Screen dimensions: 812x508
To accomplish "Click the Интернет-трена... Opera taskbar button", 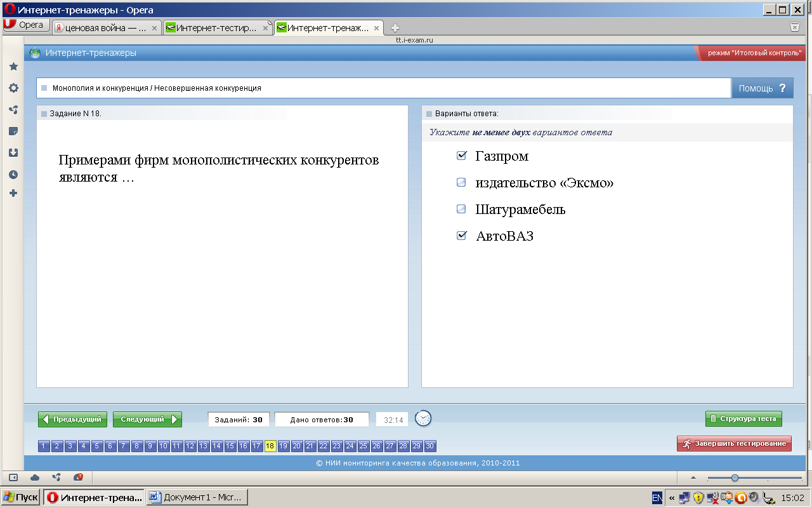I will [94, 497].
